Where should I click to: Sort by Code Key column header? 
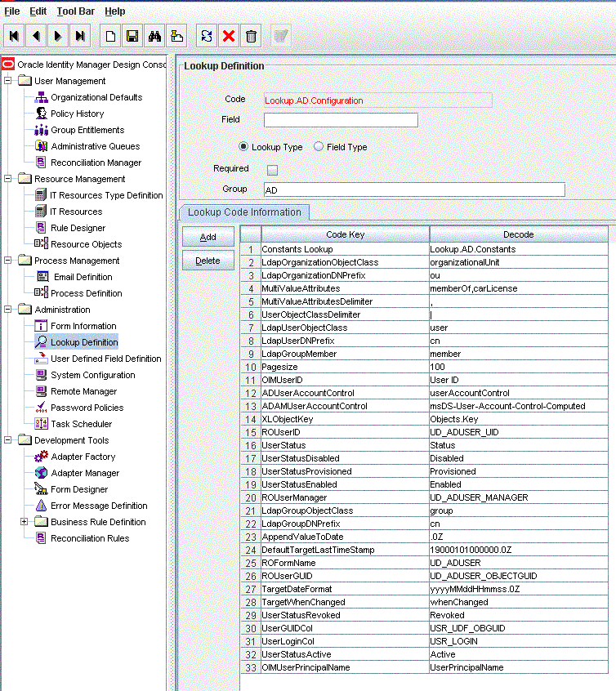pos(346,234)
